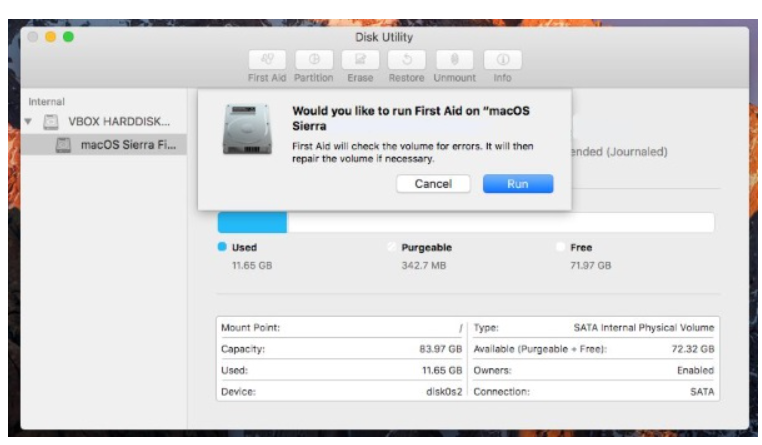Select the VBOX HARDDISK... sidebar entry
This screenshot has height=445, width=762.
tap(104, 121)
